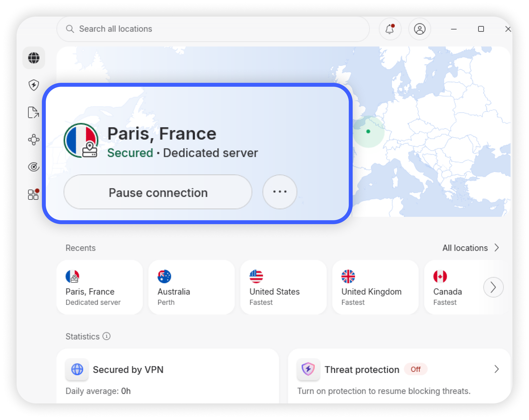529x420 pixels.
Task: Click the United States flag icon
Action: 256,277
